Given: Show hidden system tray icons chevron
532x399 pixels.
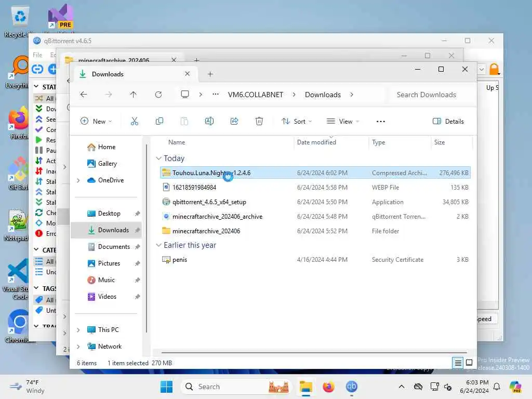Looking at the screenshot, I should click(x=402, y=387).
